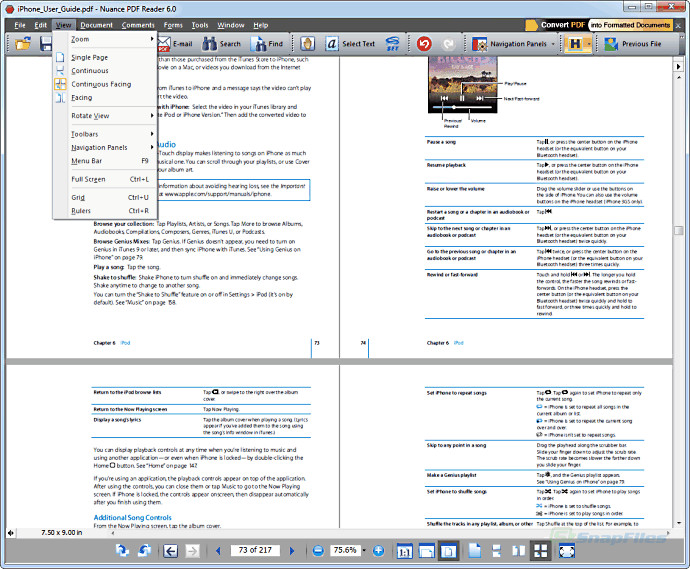Go to the next page blue arrow
The image size is (690, 569).
point(292,551)
